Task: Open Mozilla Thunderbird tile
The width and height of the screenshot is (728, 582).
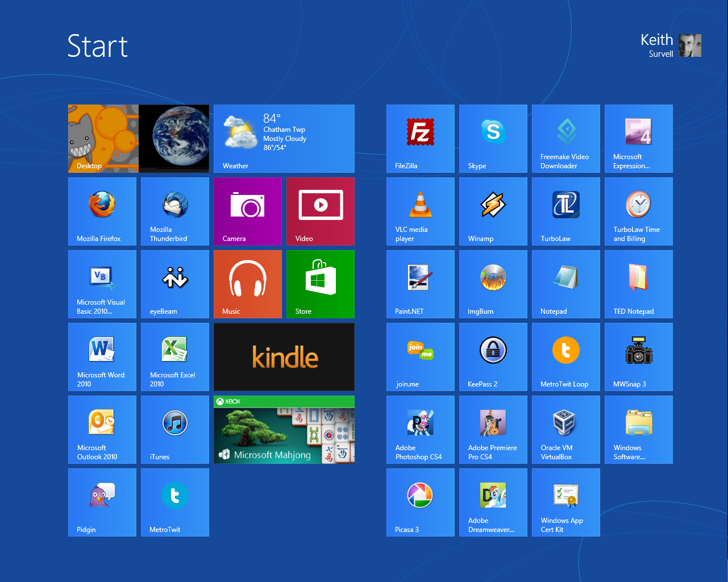Action: tap(175, 211)
